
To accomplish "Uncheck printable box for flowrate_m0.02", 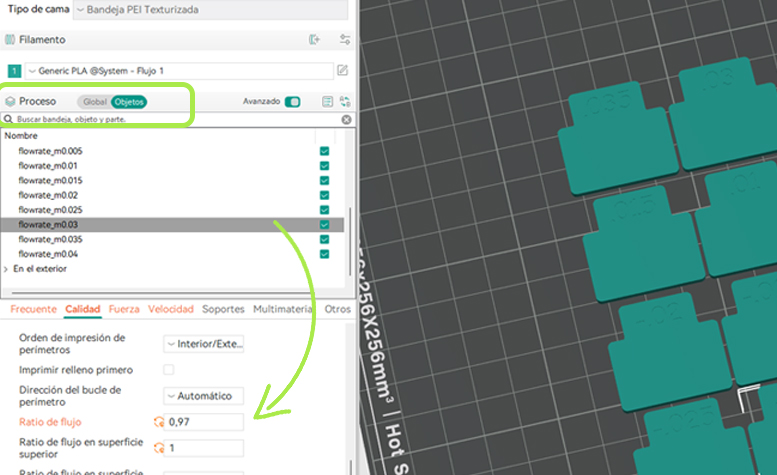I will tap(325, 195).
